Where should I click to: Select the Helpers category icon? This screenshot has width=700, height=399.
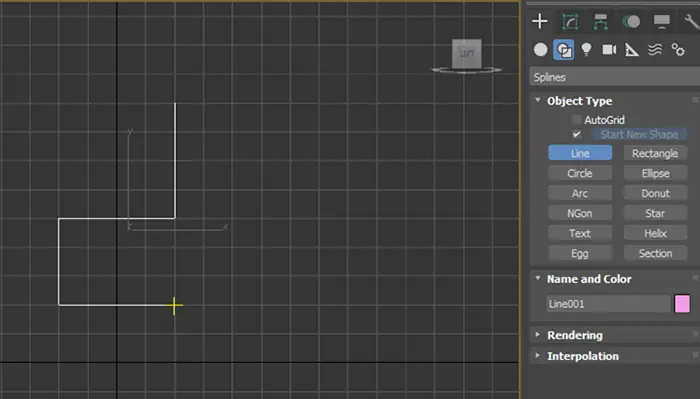[x=632, y=50]
